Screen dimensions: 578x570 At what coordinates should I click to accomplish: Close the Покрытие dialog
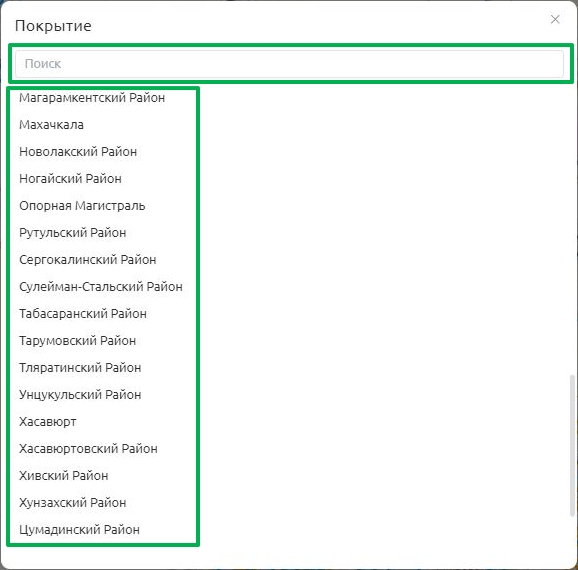[x=555, y=19]
